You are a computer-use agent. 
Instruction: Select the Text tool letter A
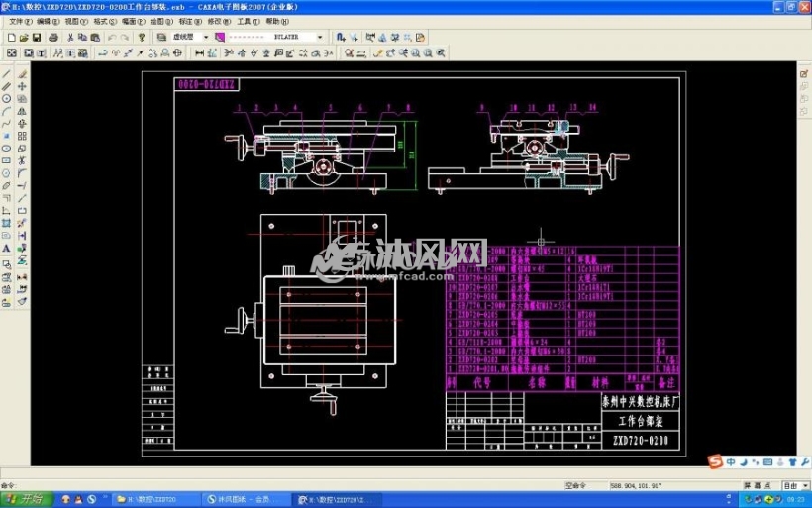pyautogui.click(x=6, y=248)
